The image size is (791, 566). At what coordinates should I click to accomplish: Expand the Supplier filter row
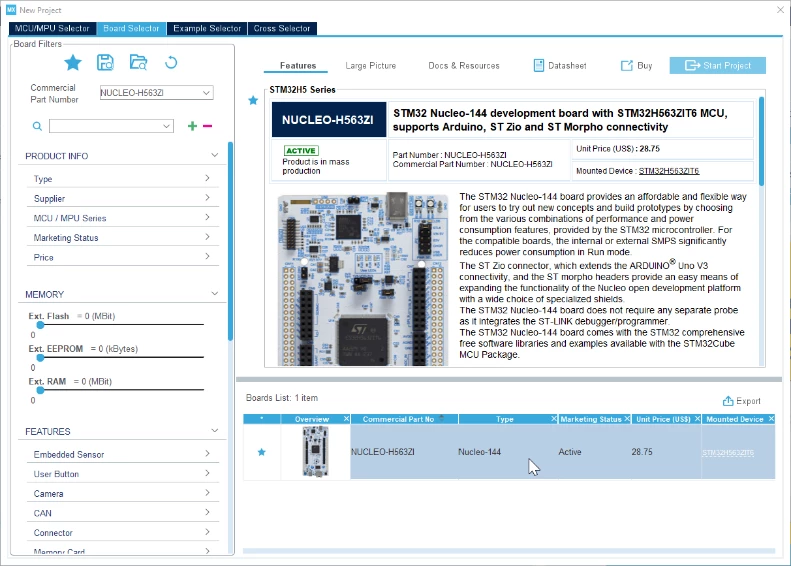click(123, 198)
